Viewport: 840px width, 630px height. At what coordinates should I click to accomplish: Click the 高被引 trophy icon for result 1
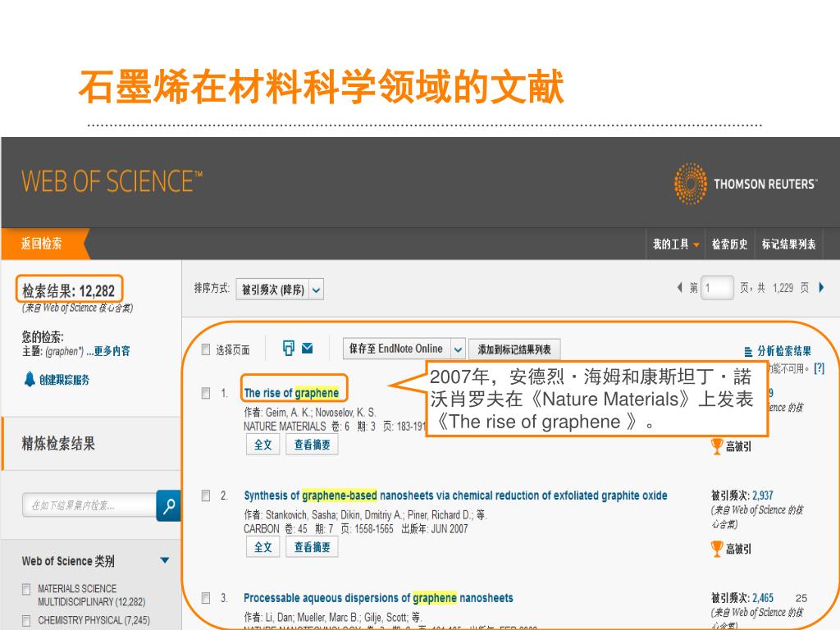tap(717, 445)
